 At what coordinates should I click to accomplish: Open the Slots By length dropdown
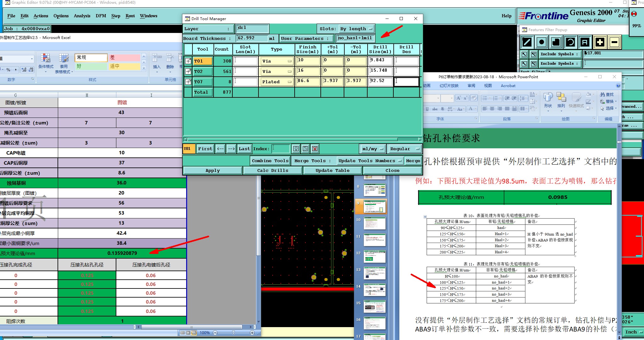pos(356,29)
